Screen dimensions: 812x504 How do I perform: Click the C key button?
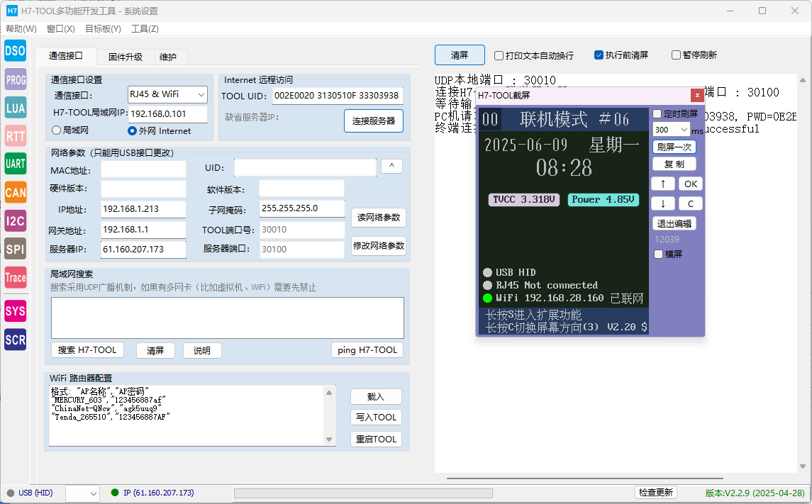pyautogui.click(x=690, y=203)
